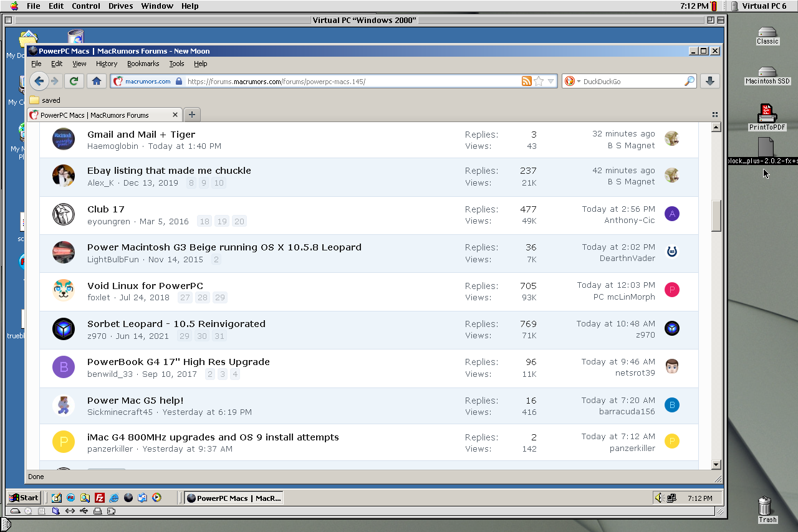Open thread 'Ebay listing that made me chuckle'
Image resolution: width=798 pixels, height=532 pixels.
pyautogui.click(x=169, y=171)
